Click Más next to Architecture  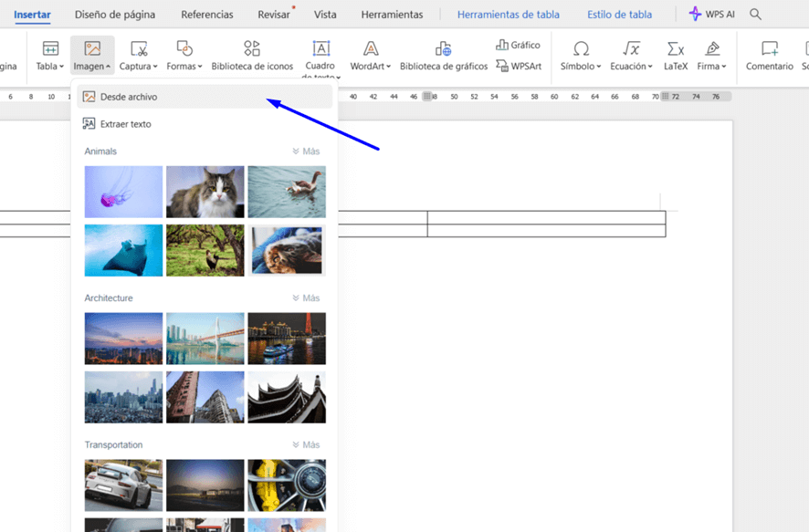click(306, 298)
